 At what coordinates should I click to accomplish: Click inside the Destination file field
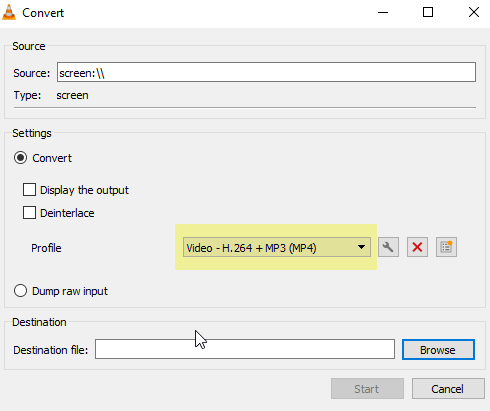(x=245, y=349)
